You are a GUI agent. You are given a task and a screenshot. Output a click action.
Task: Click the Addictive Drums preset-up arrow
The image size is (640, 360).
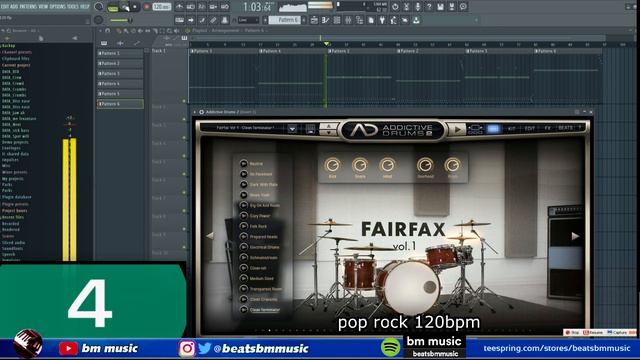328,126
